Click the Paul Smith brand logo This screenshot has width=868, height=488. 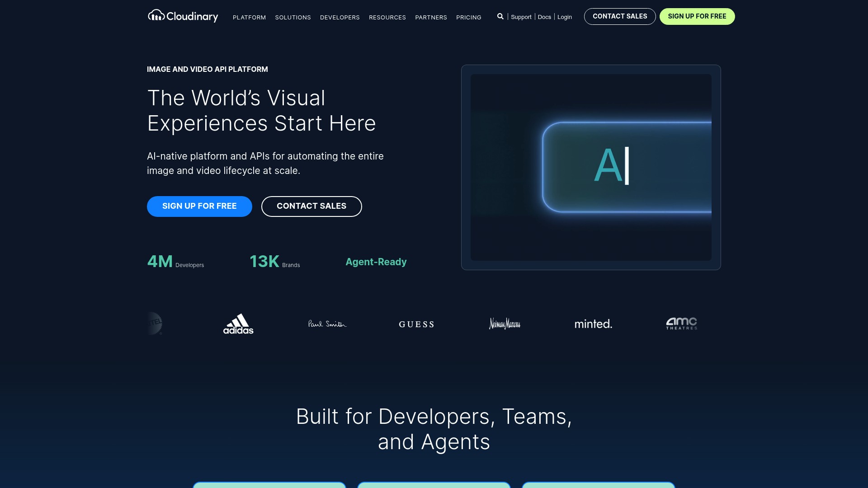(x=327, y=324)
